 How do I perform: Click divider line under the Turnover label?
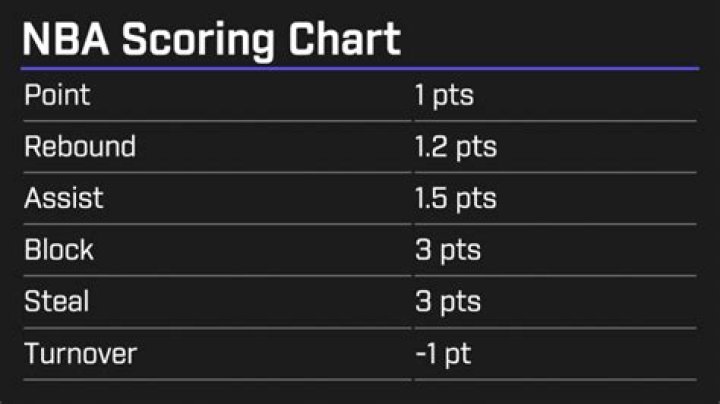(x=215, y=379)
